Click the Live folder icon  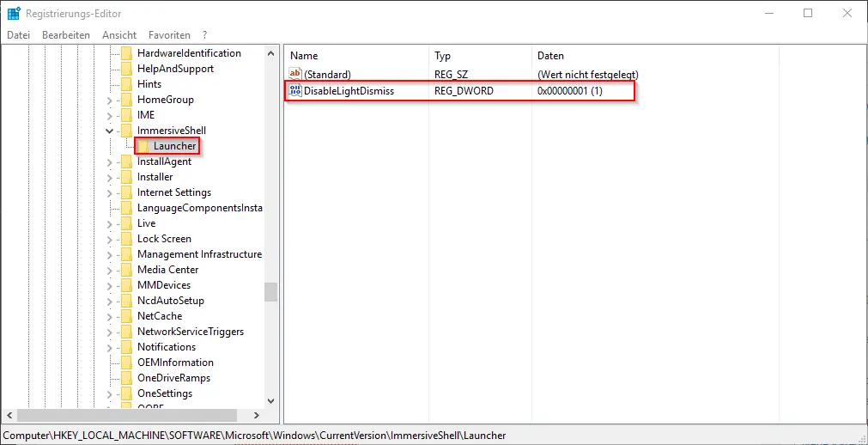tap(127, 223)
